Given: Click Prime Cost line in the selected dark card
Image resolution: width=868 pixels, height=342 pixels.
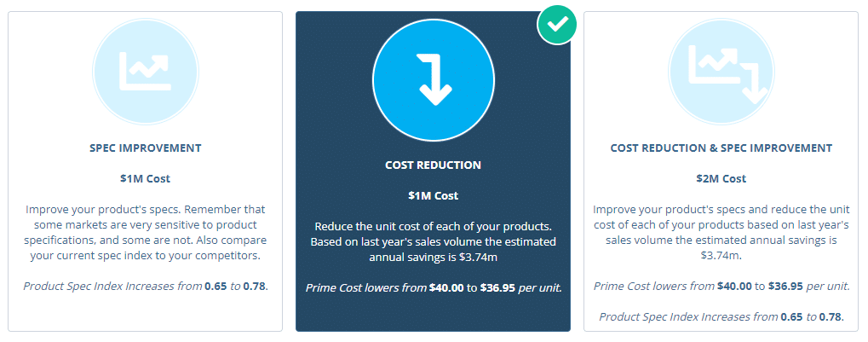Looking at the screenshot, I should [x=434, y=287].
